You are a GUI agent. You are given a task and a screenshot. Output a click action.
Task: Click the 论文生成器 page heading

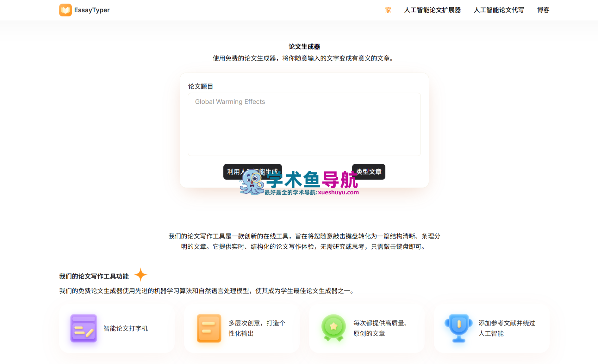coord(304,47)
